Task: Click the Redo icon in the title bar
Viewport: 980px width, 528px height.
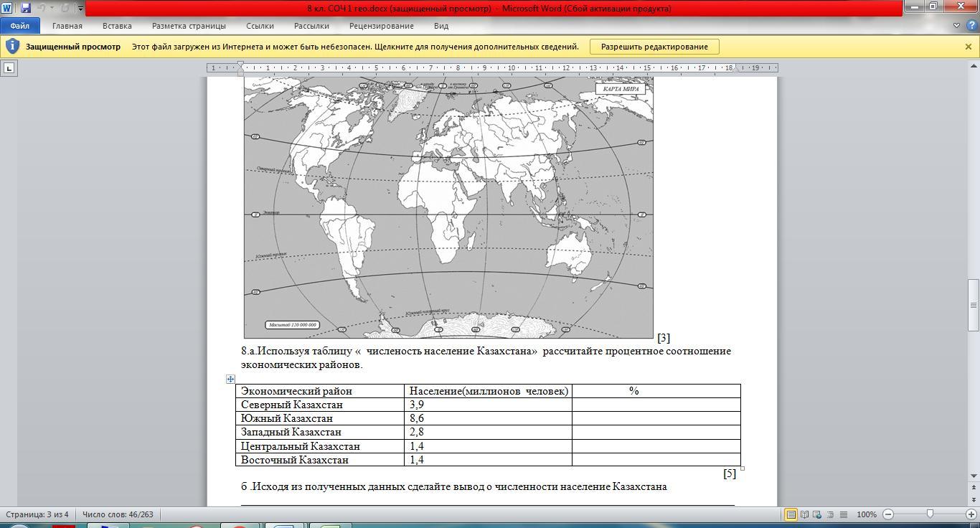Action: 65,9
